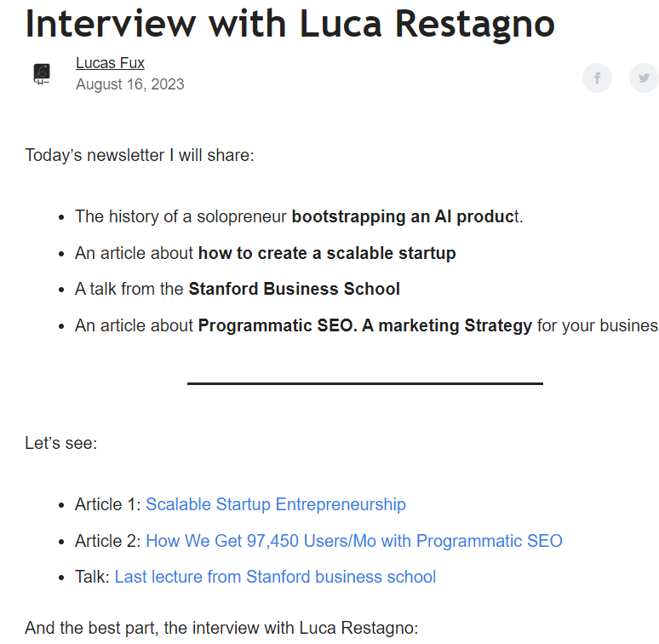659x644 pixels.
Task: Click bold text how to create a scalable startup
Action: coord(327,254)
